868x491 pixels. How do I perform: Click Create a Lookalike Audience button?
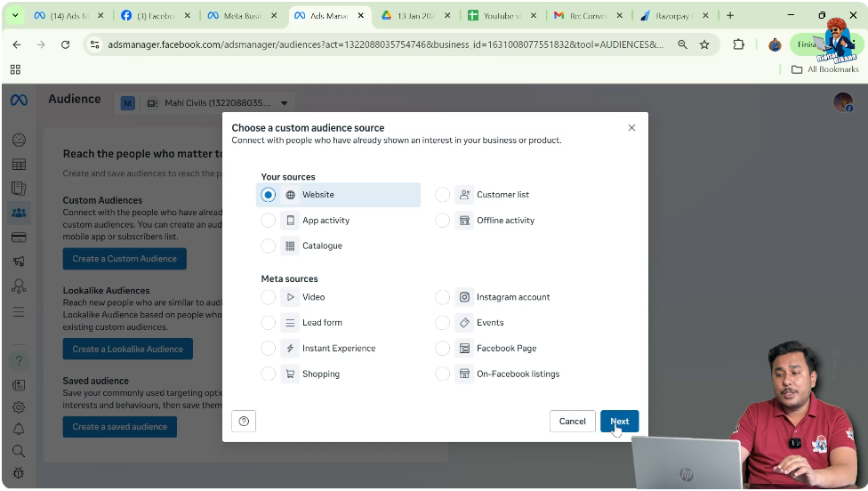pyautogui.click(x=128, y=350)
